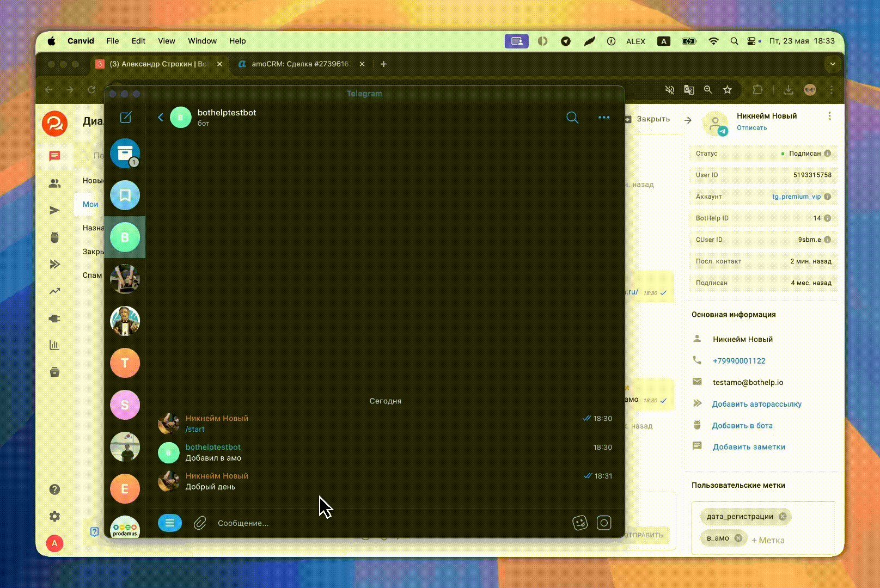Open BotHelp integrations plug icon
This screenshot has height=588, width=880.
[x=54, y=318]
